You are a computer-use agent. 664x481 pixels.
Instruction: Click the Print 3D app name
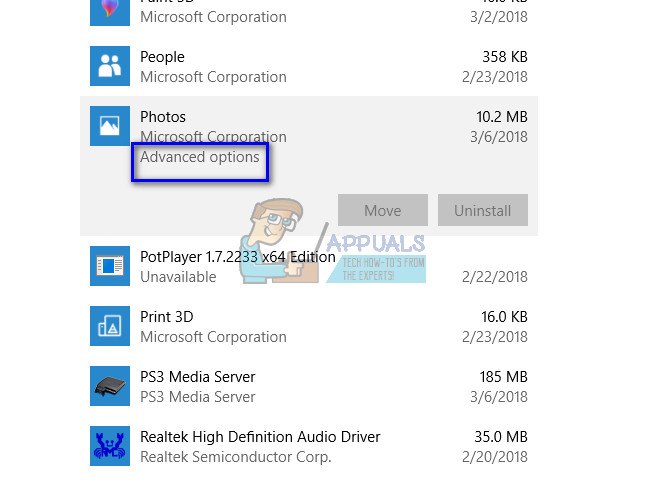coord(167,317)
